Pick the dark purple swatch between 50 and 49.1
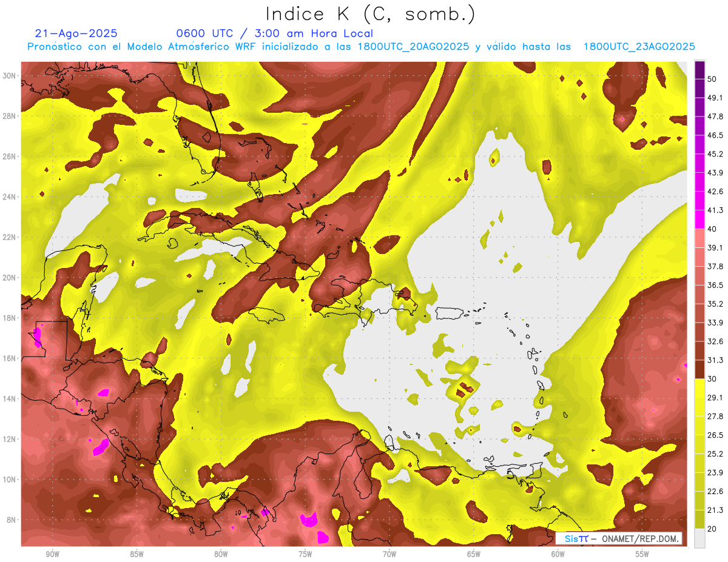Screen dimensions: 728x562 tap(699, 89)
